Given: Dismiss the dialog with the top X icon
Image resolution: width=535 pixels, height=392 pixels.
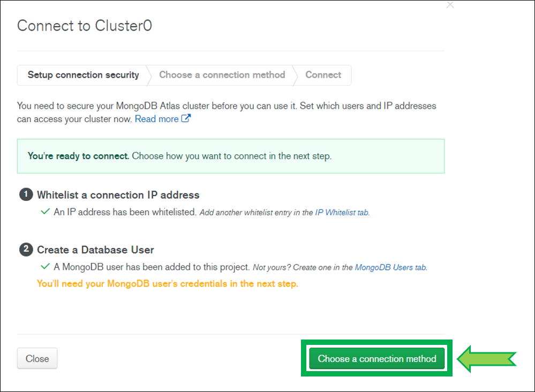Looking at the screenshot, I should click(450, 5).
